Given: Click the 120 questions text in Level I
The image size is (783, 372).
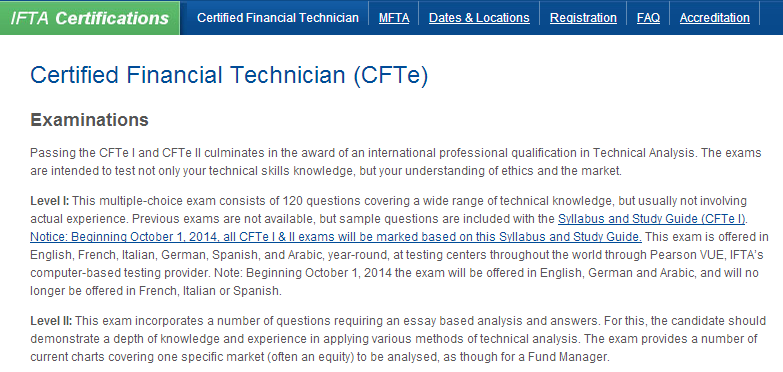Looking at the screenshot, I should point(322,201).
